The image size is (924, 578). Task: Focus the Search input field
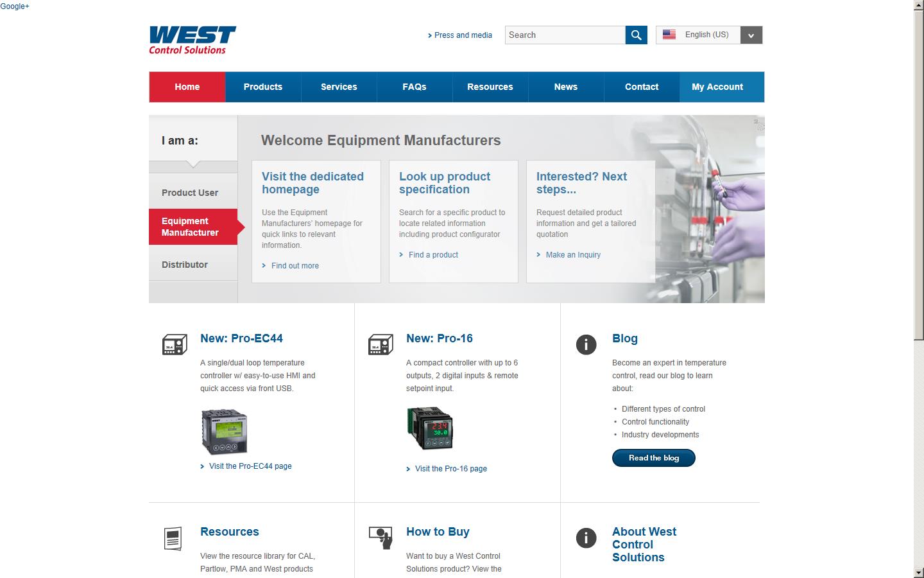(x=565, y=35)
